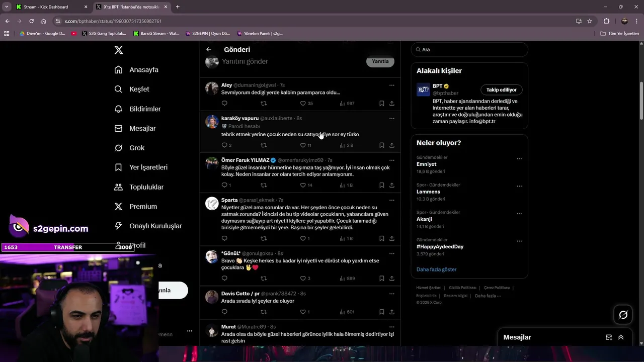Open a new browser tab
This screenshot has height=362, width=644.
coord(178,7)
